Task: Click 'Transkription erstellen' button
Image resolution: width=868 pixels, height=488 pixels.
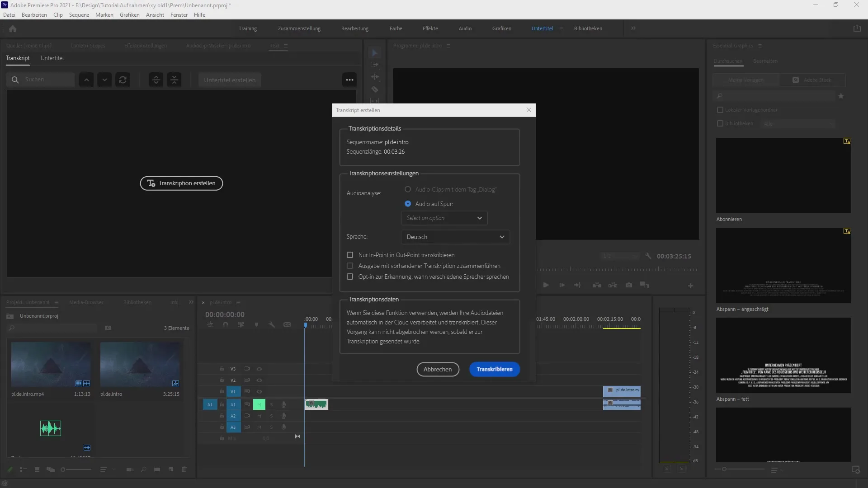Action: click(181, 183)
